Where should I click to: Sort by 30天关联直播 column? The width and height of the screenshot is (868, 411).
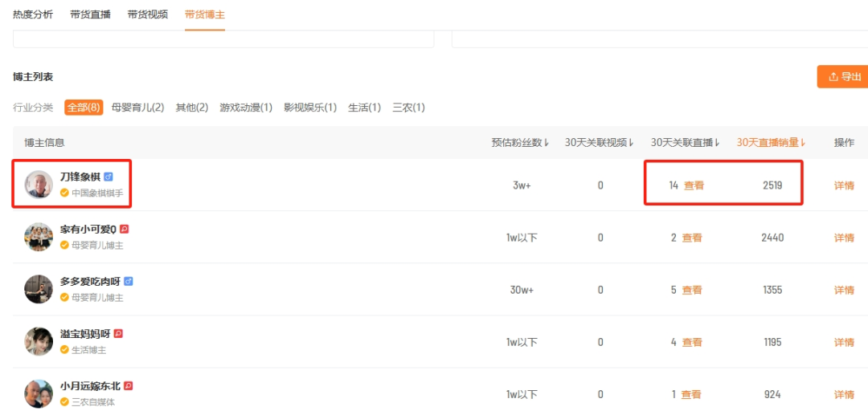[x=685, y=143]
